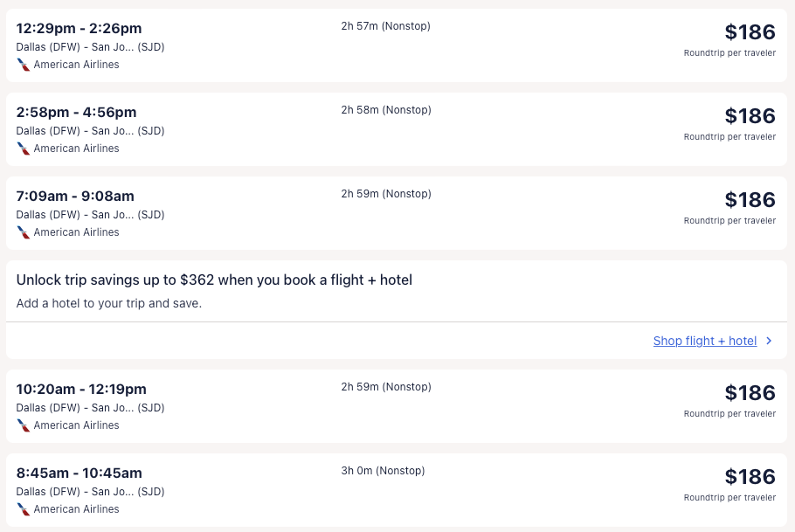Select the 10:20am - 12:19pm flight card
This screenshot has height=532, width=795.
81,390
